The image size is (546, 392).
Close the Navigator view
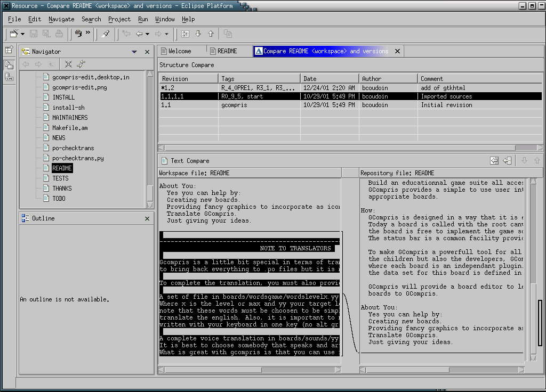147,52
